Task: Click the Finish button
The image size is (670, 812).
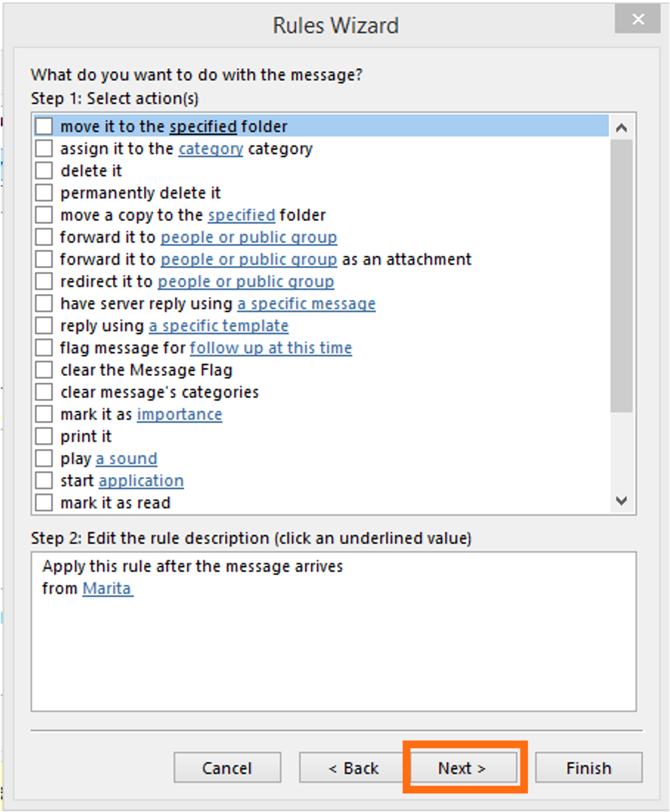Action: pyautogui.click(x=589, y=768)
